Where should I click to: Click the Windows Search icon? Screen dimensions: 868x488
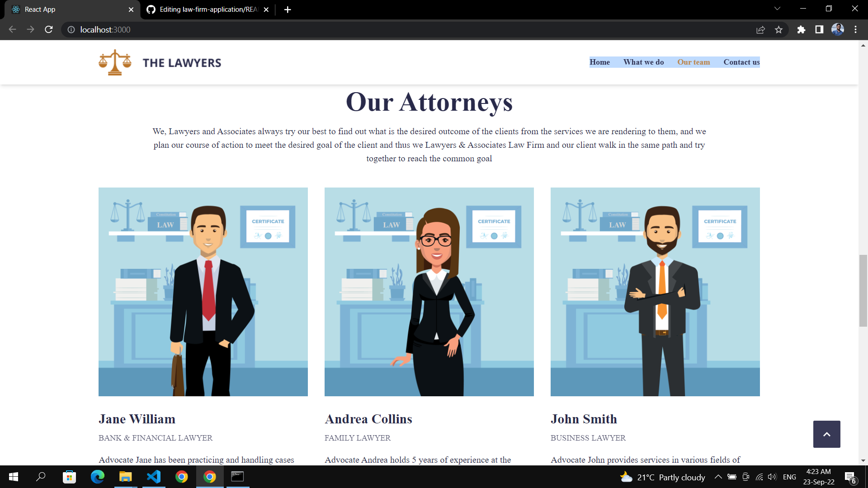[x=41, y=477]
